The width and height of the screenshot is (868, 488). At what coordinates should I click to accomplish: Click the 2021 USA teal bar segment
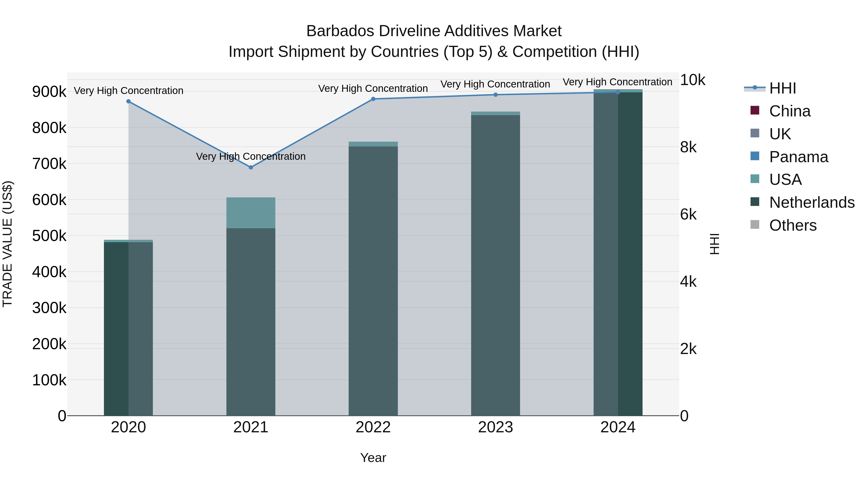tap(251, 213)
